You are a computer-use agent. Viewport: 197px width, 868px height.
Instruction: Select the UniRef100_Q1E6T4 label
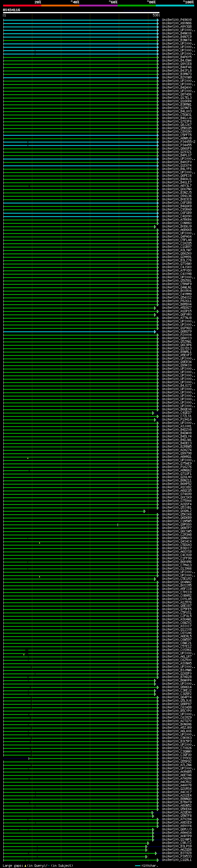click(176, 165)
